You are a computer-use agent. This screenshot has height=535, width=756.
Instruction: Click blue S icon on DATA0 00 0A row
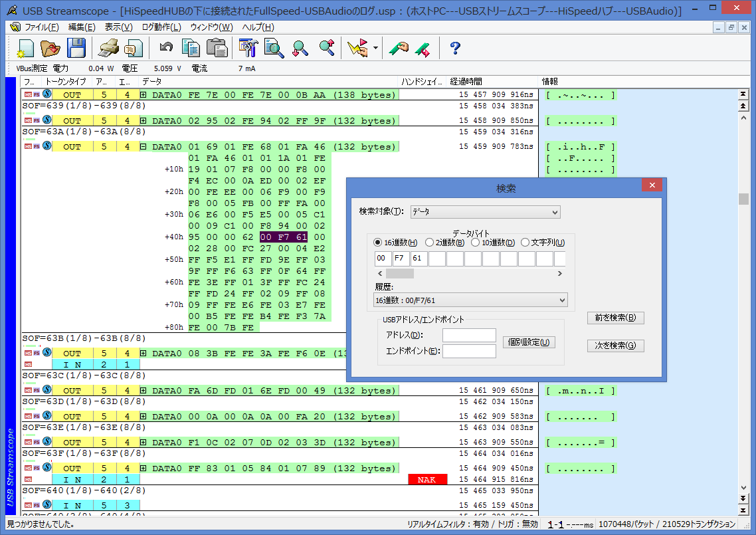(47, 416)
